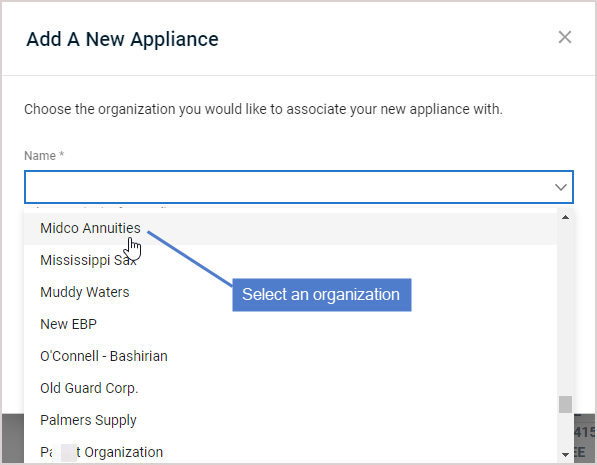597x465 pixels.
Task: Click the scrollbar thumb in organization list
Action: click(565, 404)
